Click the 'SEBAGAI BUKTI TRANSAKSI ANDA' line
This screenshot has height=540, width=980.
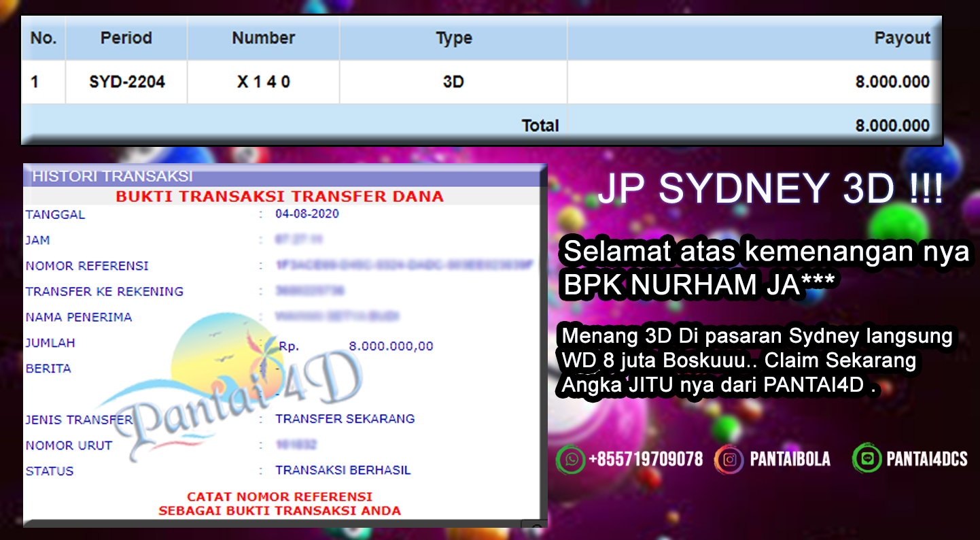(279, 511)
